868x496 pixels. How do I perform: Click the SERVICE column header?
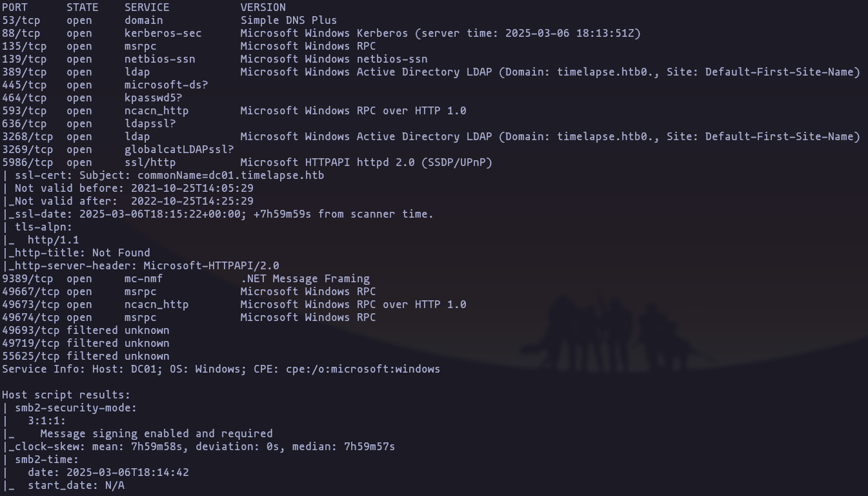tap(147, 8)
